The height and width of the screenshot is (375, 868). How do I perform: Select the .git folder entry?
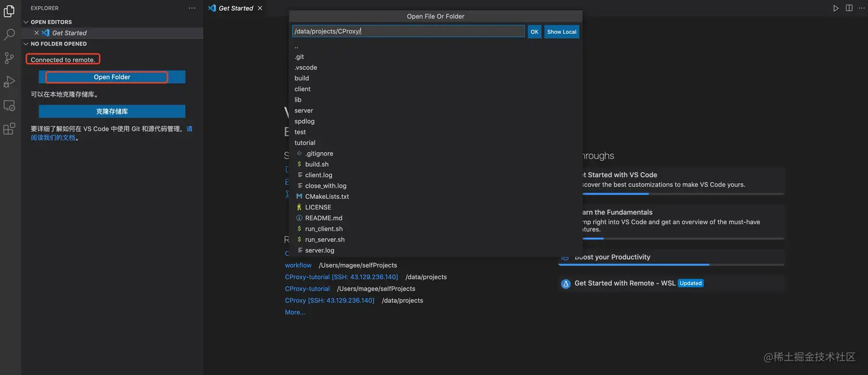point(436,57)
